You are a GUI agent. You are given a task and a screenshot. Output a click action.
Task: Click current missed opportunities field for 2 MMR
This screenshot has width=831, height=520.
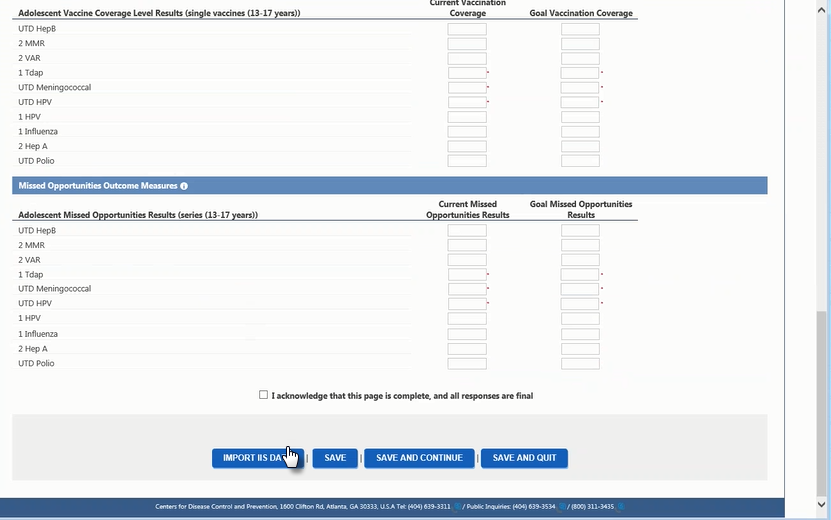(x=467, y=245)
